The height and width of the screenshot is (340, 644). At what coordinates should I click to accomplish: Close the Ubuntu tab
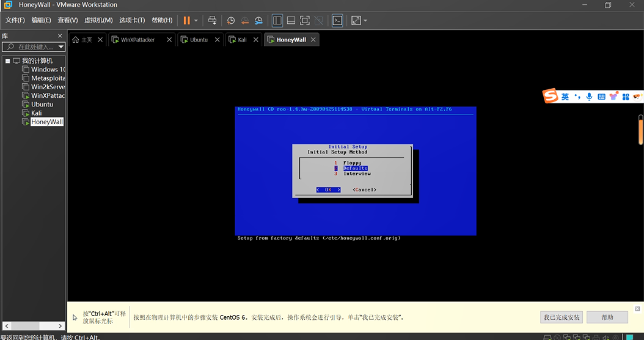pos(218,40)
